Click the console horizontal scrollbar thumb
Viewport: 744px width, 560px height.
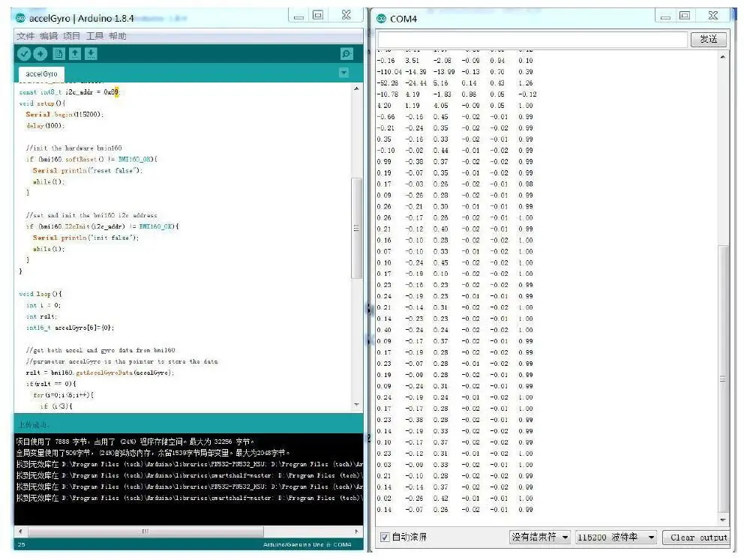coord(145,531)
